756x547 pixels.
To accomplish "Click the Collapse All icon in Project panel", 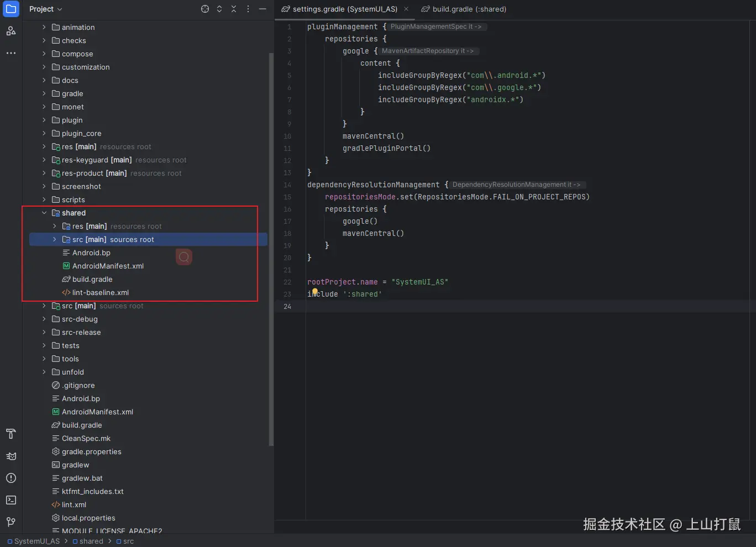I will coord(234,9).
